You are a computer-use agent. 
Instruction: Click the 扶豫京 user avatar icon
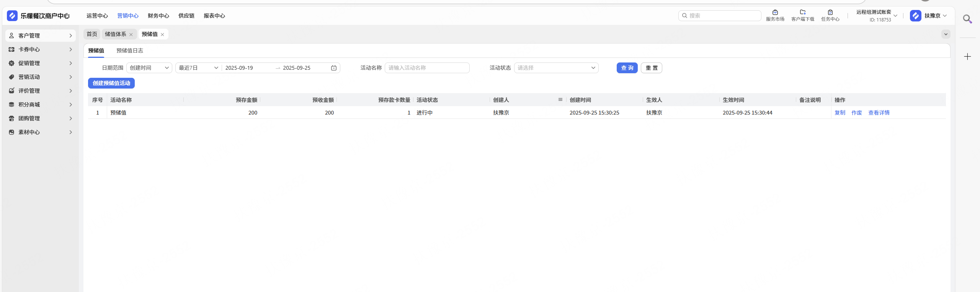[916, 16]
